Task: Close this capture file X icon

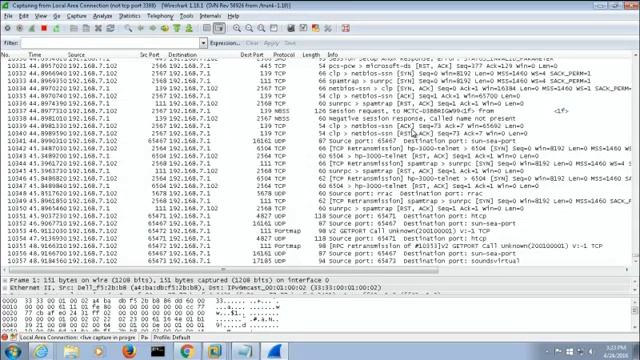Action: pyautogui.click(x=98, y=28)
